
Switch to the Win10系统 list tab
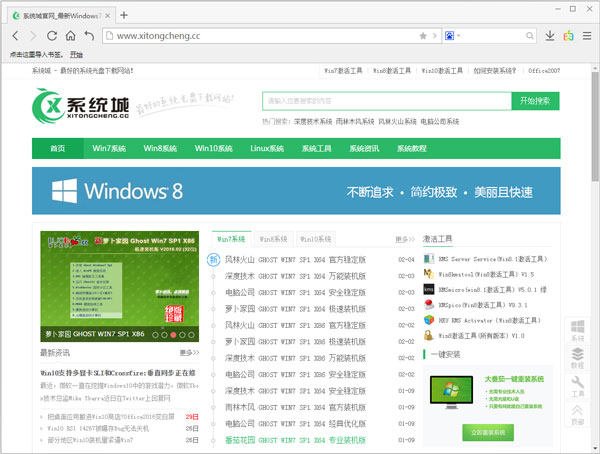coord(316,239)
